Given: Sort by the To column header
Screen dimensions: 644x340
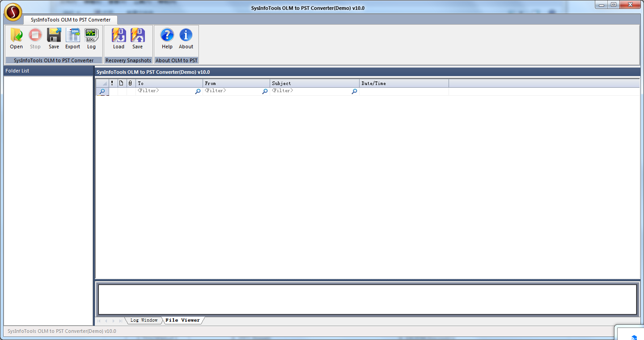Looking at the screenshot, I should [x=169, y=83].
